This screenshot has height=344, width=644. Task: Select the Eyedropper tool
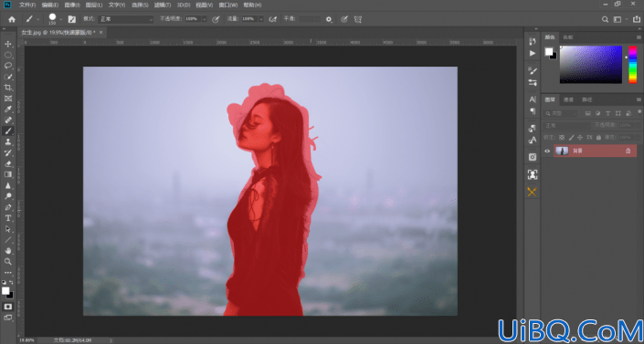[x=8, y=109]
